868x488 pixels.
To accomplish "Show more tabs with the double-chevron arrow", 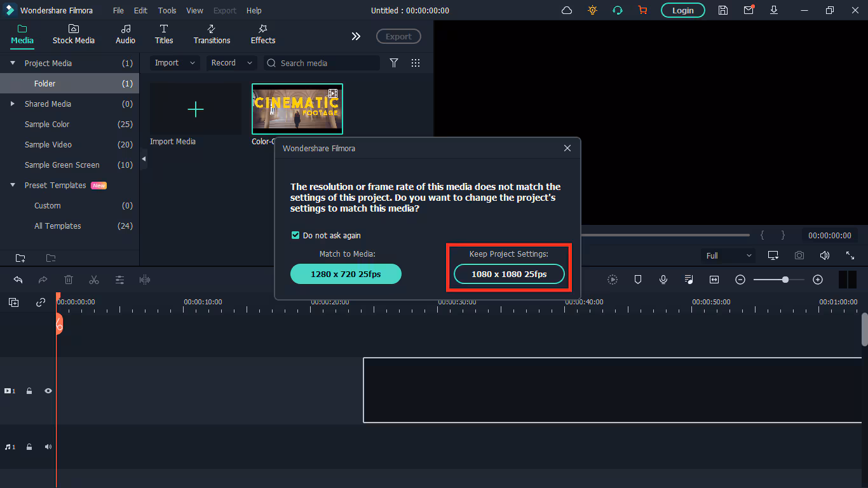I will (356, 36).
